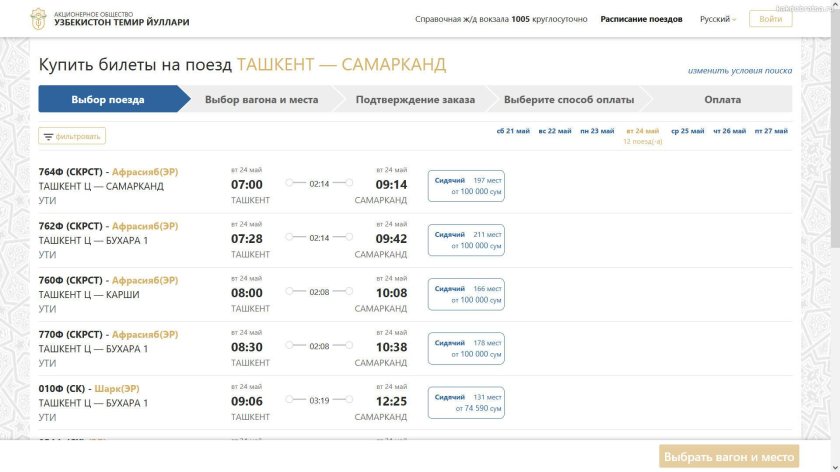
Task: Select seat class box with 211 мест
Action: (x=466, y=240)
